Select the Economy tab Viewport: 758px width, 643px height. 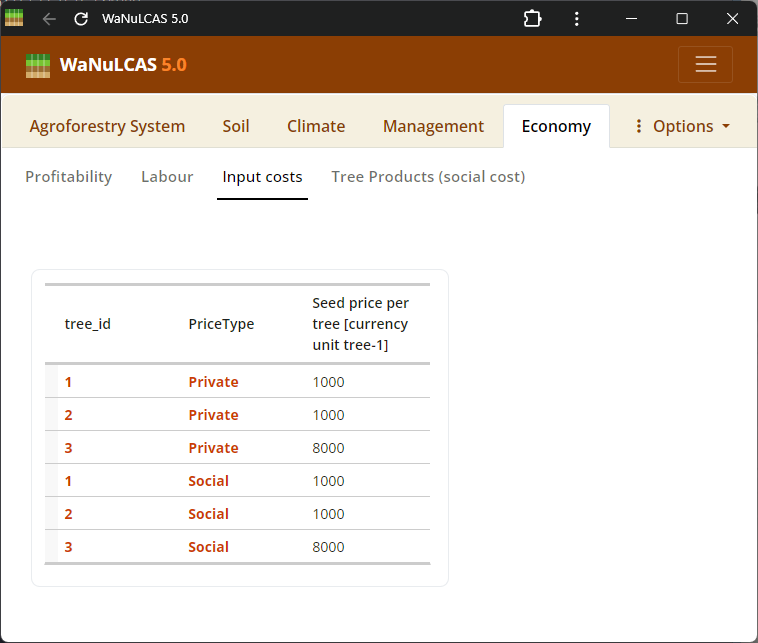point(556,126)
